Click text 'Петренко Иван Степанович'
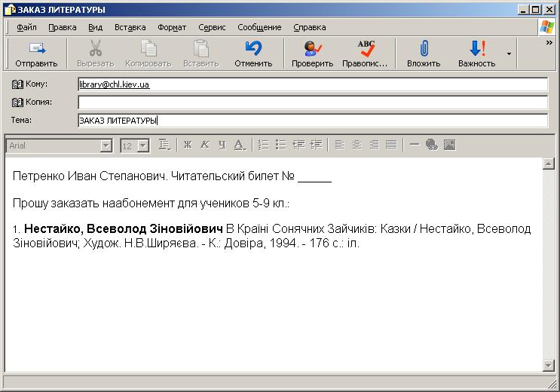The width and height of the screenshot is (560, 392). 89,176
